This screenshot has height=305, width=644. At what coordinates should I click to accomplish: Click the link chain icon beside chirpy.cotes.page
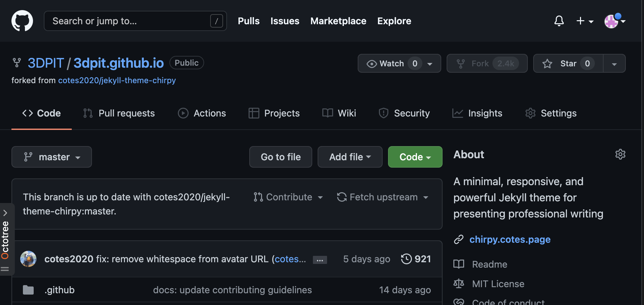click(x=459, y=239)
